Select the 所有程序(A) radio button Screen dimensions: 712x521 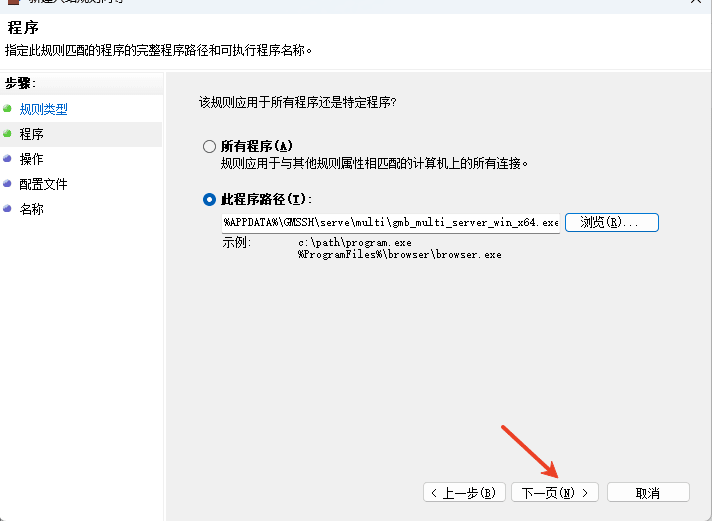point(209,146)
